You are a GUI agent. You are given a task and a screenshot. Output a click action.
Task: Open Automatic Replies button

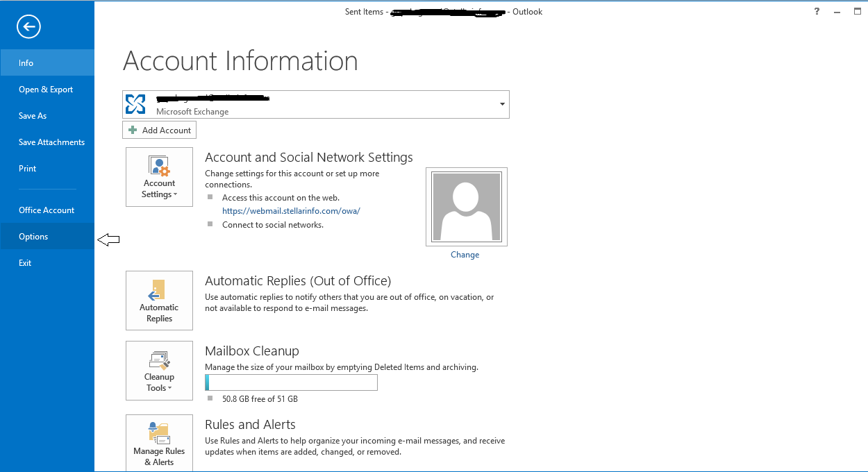(x=159, y=301)
